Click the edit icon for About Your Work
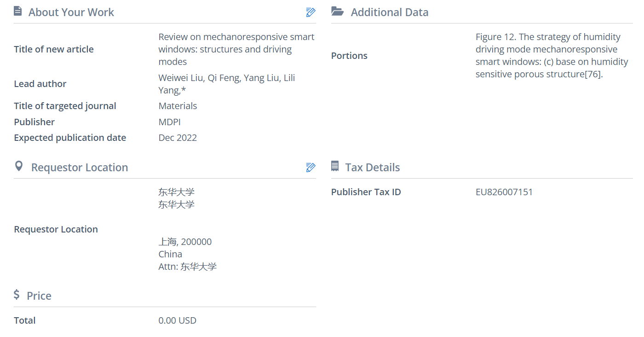The image size is (644, 337). tap(310, 12)
